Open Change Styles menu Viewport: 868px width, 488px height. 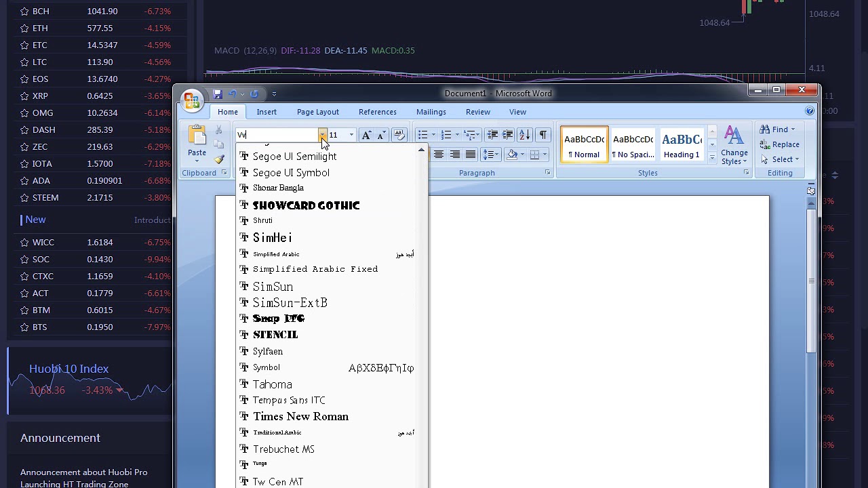click(x=734, y=145)
